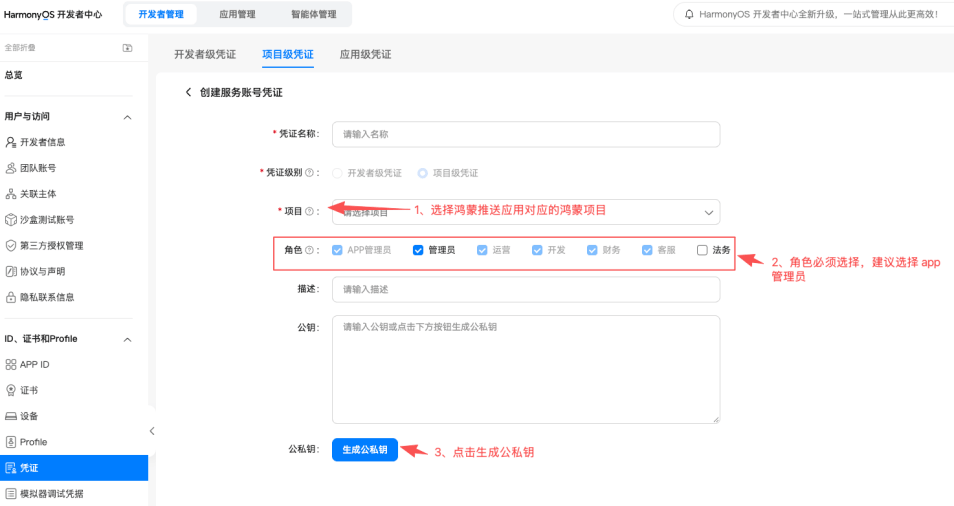Click the 公钥 textarea bottom-right corner grip
Screen dimensions: 954x506
coord(716,419)
